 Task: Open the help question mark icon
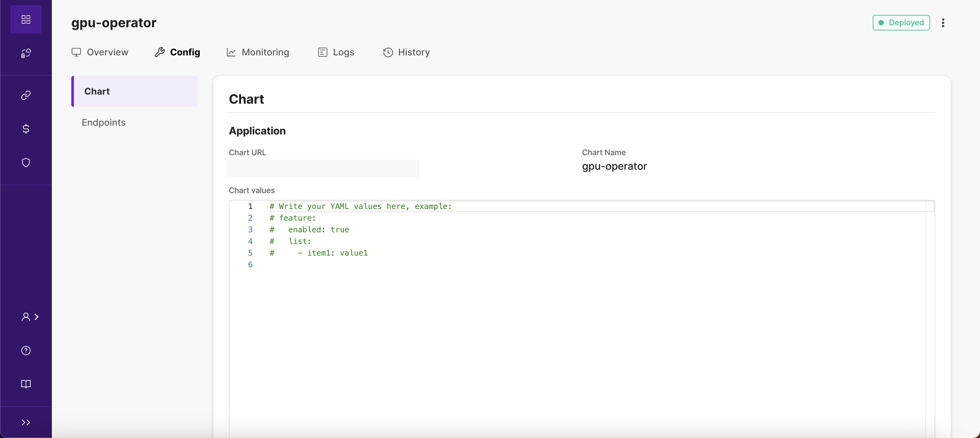(26, 351)
